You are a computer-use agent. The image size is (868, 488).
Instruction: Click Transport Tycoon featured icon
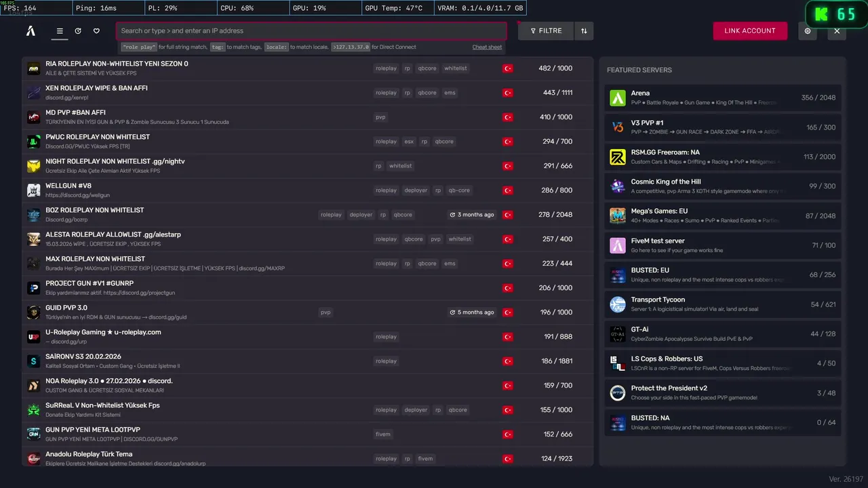pos(618,304)
